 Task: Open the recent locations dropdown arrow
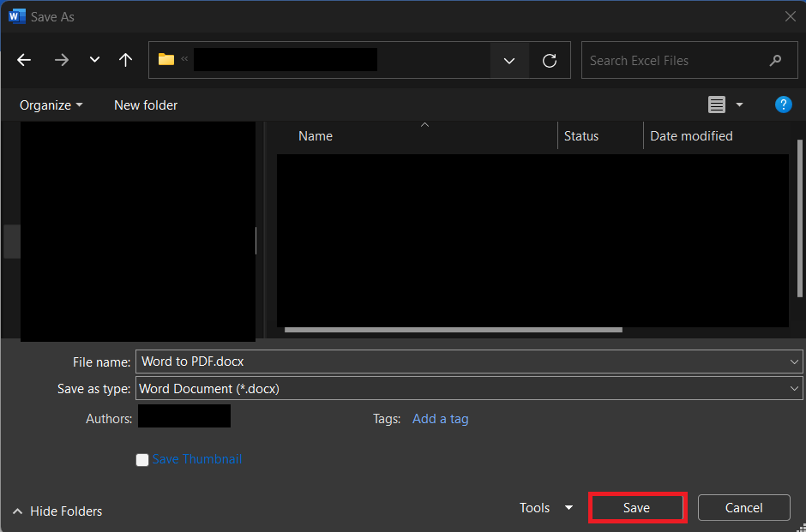[94, 60]
